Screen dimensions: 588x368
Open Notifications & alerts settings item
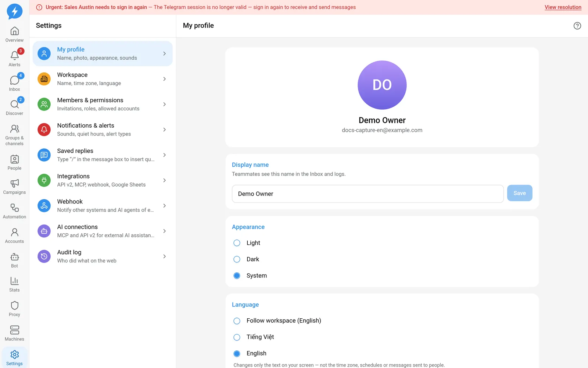(103, 130)
